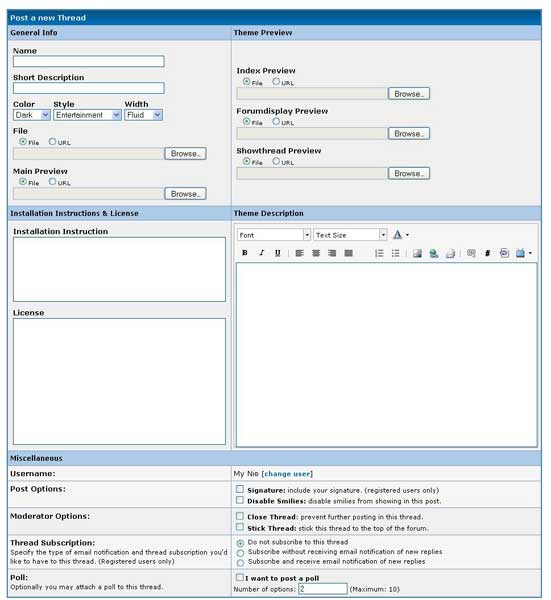Check the Close Thread moderator option
This screenshot has width=551, height=600.
[x=240, y=516]
